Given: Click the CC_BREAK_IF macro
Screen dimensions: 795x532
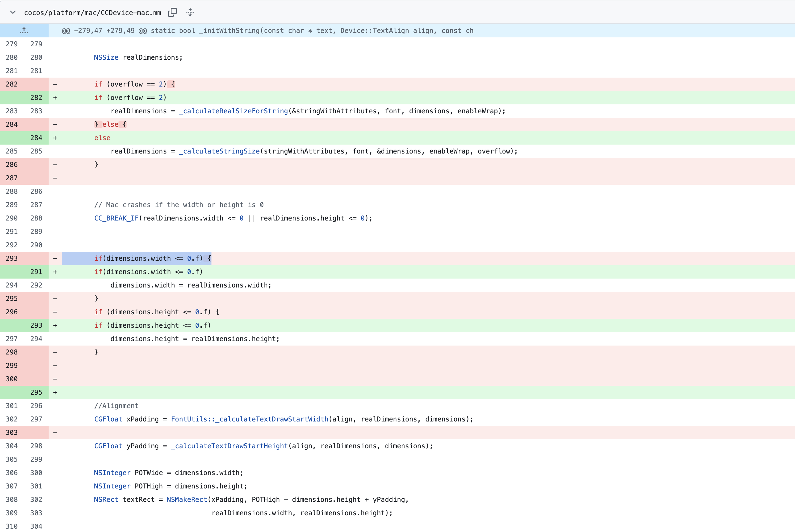Looking at the screenshot, I should pyautogui.click(x=116, y=218).
